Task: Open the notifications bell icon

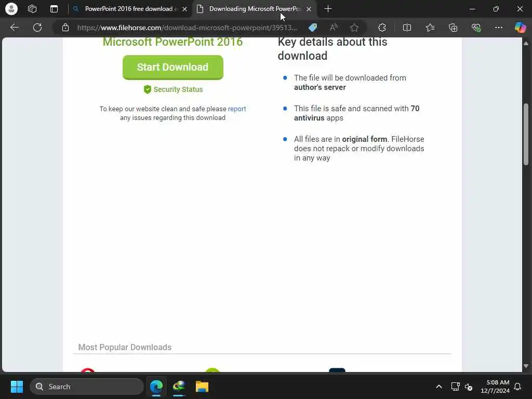Action: tap(518, 387)
